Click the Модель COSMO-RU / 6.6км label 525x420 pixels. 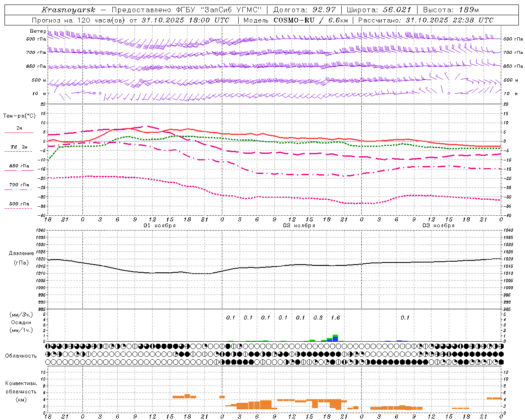point(296,20)
